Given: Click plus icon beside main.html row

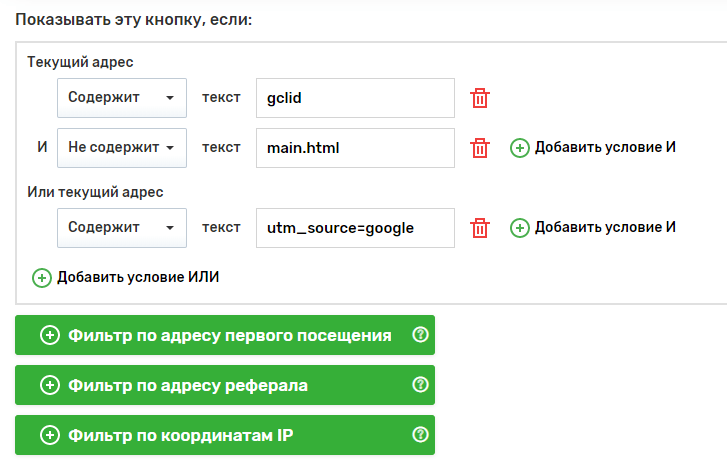Looking at the screenshot, I should coord(519,148).
